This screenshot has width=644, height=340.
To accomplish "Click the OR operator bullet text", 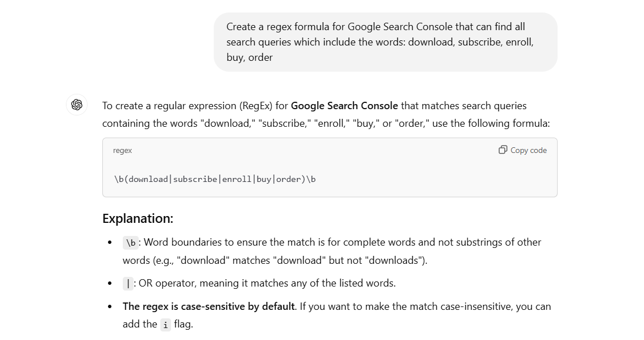I will [x=267, y=283].
